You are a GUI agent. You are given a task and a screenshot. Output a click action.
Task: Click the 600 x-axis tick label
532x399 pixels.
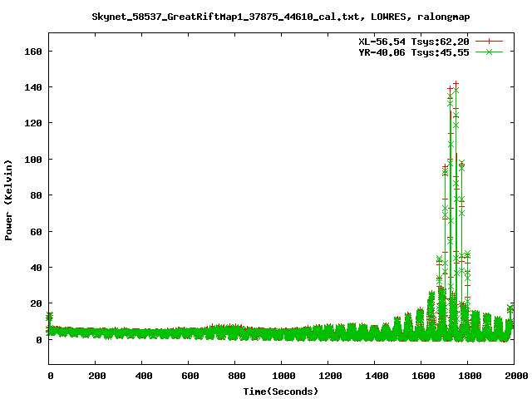click(190, 376)
